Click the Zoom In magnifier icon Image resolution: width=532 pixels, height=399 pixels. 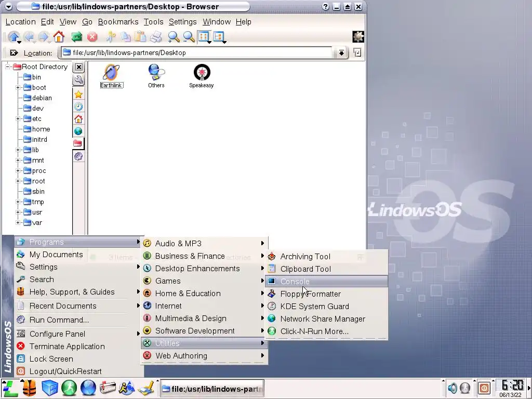point(174,37)
